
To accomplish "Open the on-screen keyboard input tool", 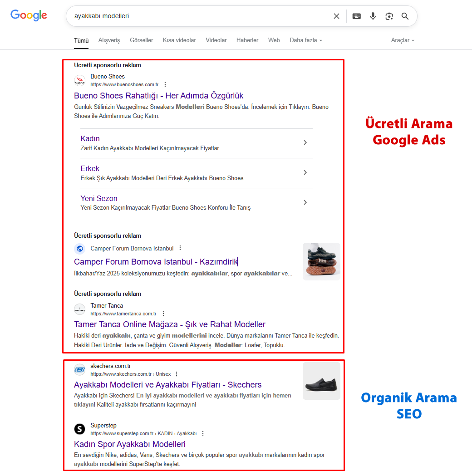I will tap(357, 16).
